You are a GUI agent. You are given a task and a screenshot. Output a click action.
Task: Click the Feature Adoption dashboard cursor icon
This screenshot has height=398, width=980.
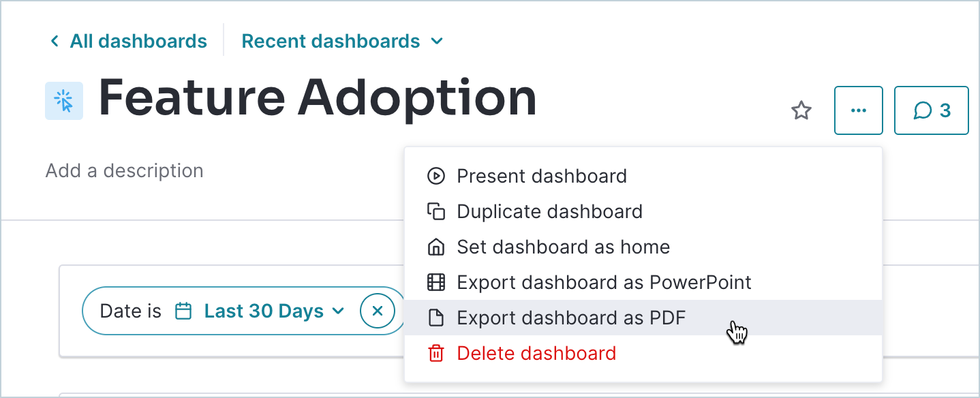64,101
